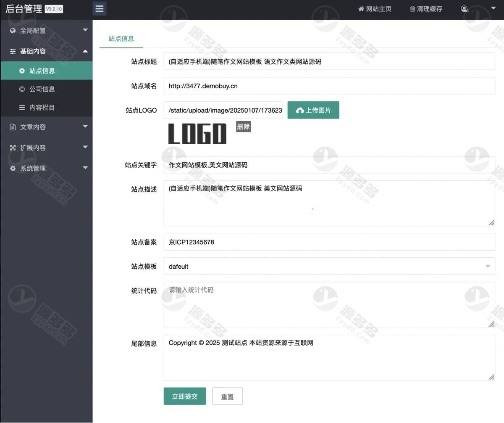The image size is (504, 423).
Task: Click the 上传图片 button
Action: [x=313, y=110]
